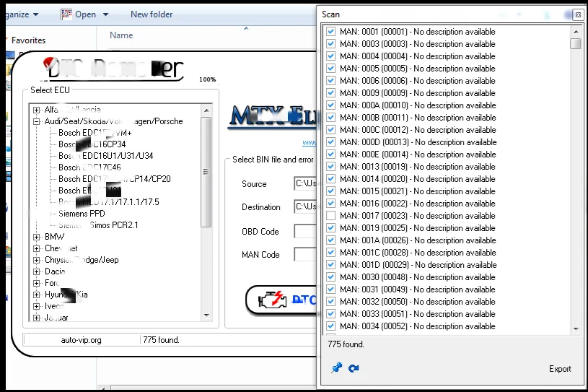Open the Organize menu in Explorer

point(22,14)
